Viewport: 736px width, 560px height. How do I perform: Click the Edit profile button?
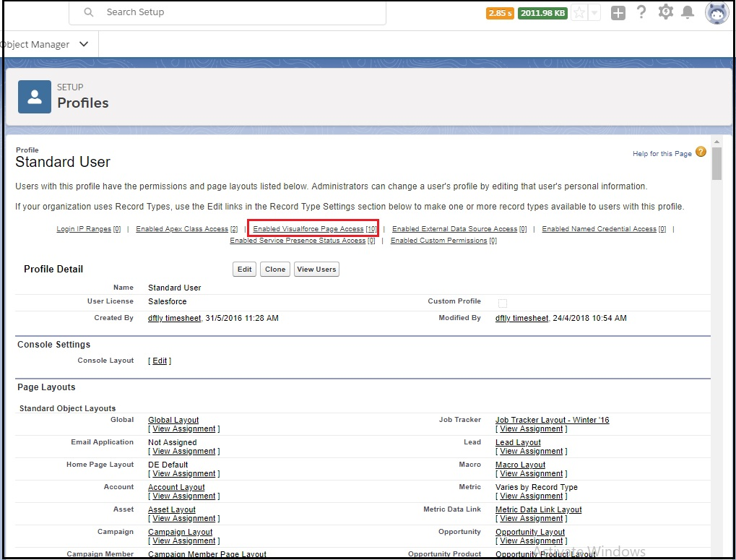245,270
